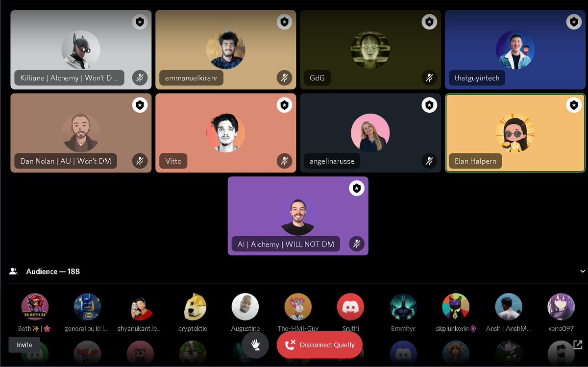The image size is (588, 367).
Task: Open thatguyintech's speaker avatar
Action: [515, 50]
